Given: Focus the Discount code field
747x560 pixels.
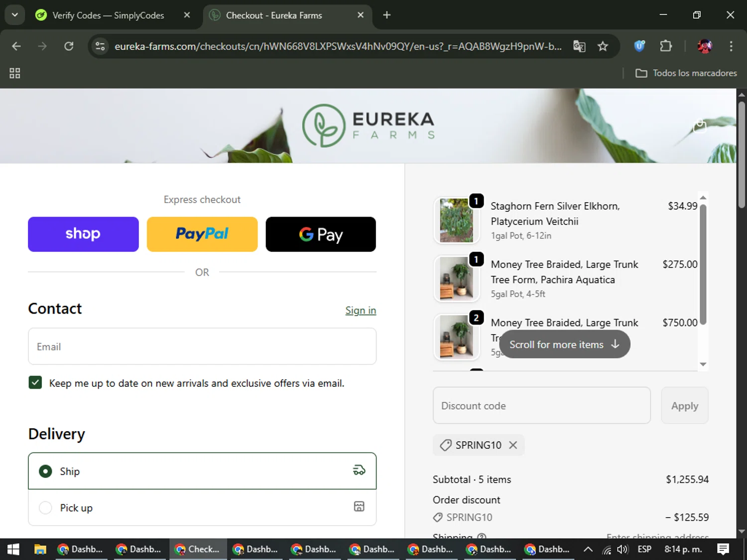Looking at the screenshot, I should coord(542,405).
